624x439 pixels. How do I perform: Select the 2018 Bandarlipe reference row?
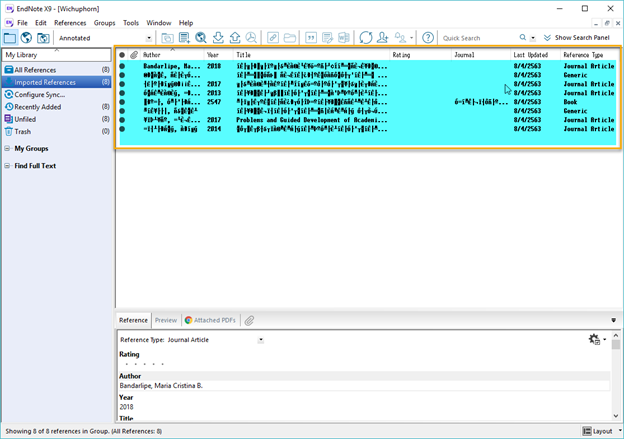click(300, 66)
